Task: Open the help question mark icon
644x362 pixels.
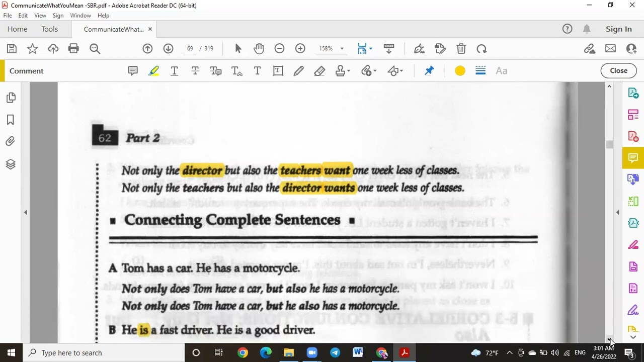Action: coord(568,29)
